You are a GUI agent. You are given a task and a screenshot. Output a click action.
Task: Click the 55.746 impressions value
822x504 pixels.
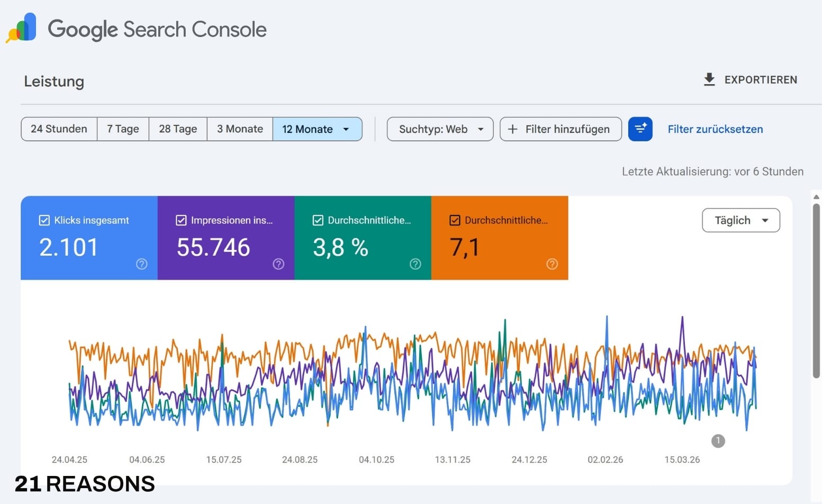[x=213, y=247]
